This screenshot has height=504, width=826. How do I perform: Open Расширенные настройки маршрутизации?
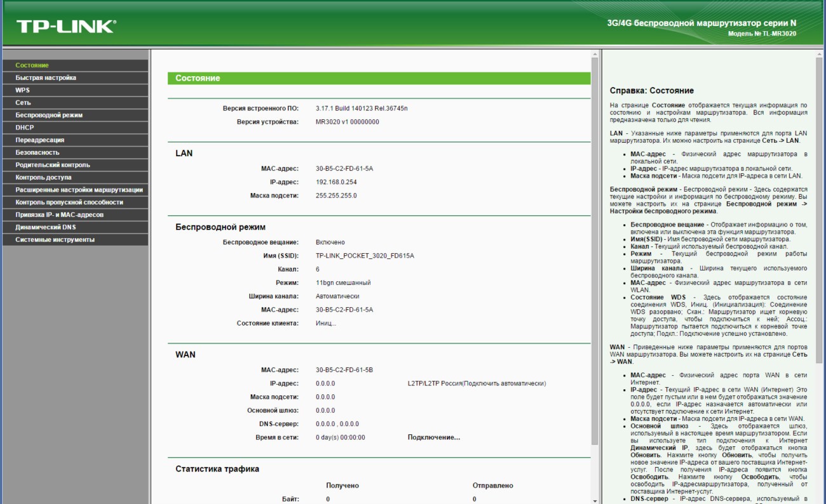coord(79,190)
